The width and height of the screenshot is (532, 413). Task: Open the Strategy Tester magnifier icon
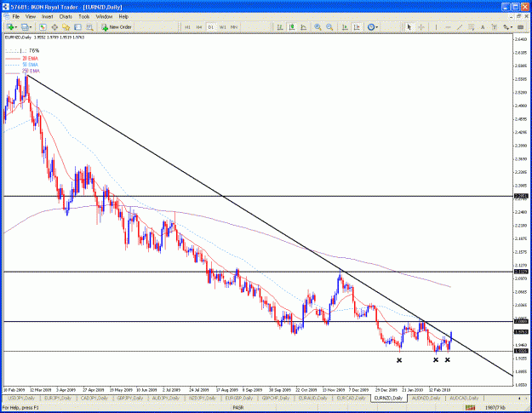89,27
